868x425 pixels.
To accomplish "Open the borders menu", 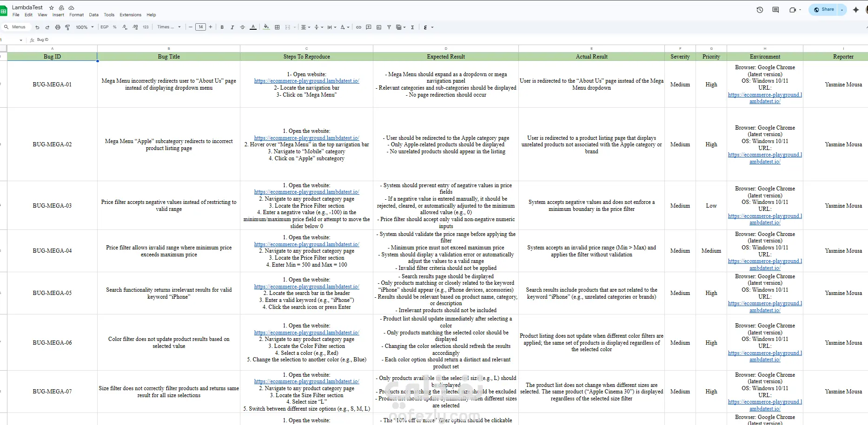I will (x=277, y=27).
